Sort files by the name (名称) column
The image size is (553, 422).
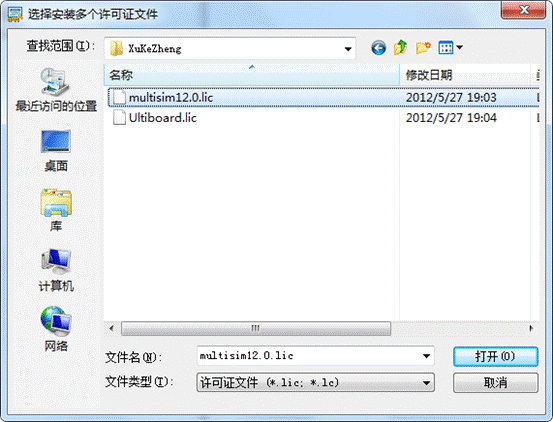[251, 75]
